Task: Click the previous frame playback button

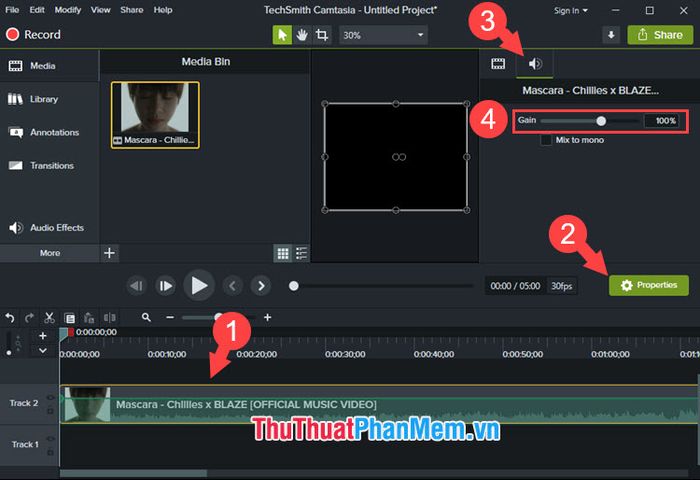Action: coord(137,286)
